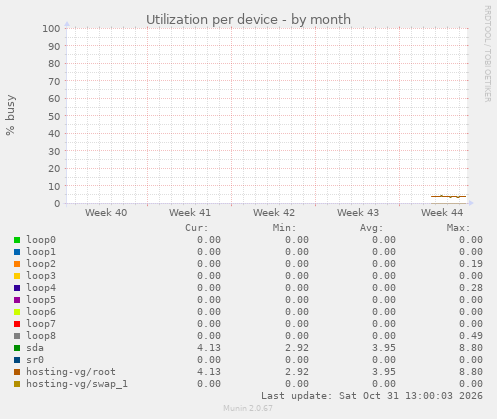Click the Week 41 axis label
Viewport: 497px width, 419px height.
(190, 213)
